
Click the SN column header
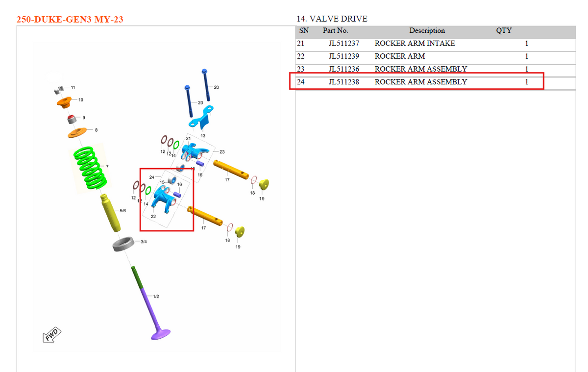(304, 30)
